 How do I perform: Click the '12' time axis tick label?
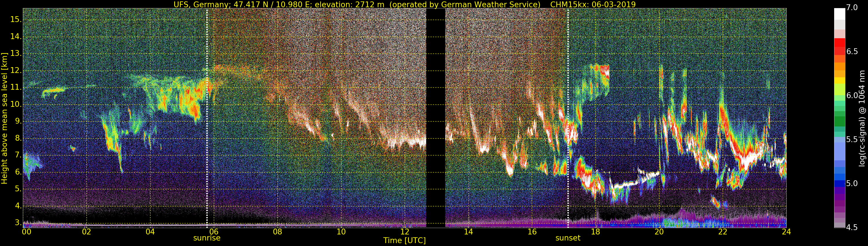(405, 232)
